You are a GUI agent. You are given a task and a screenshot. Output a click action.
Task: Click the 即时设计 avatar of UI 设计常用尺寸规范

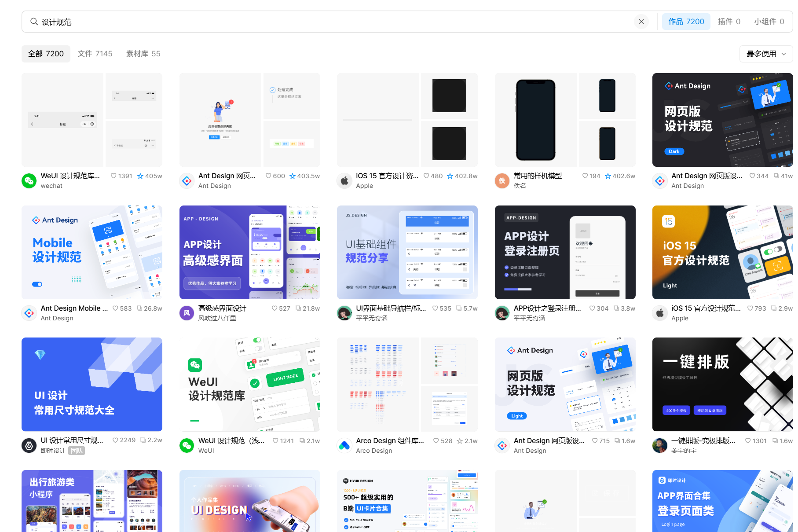[29, 445]
